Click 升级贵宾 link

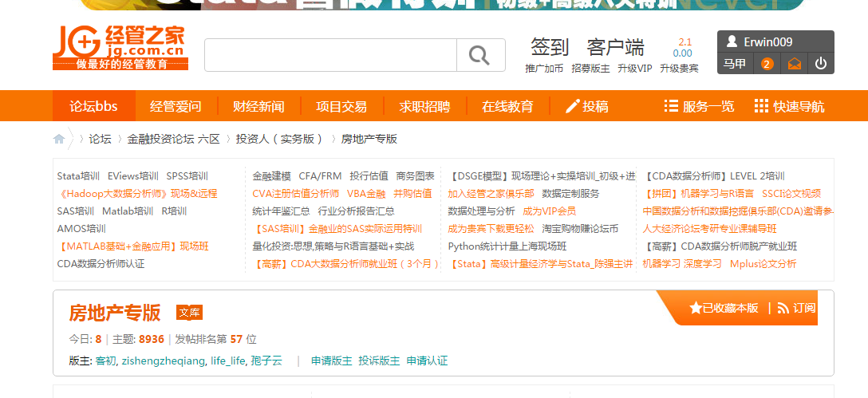pos(679,69)
